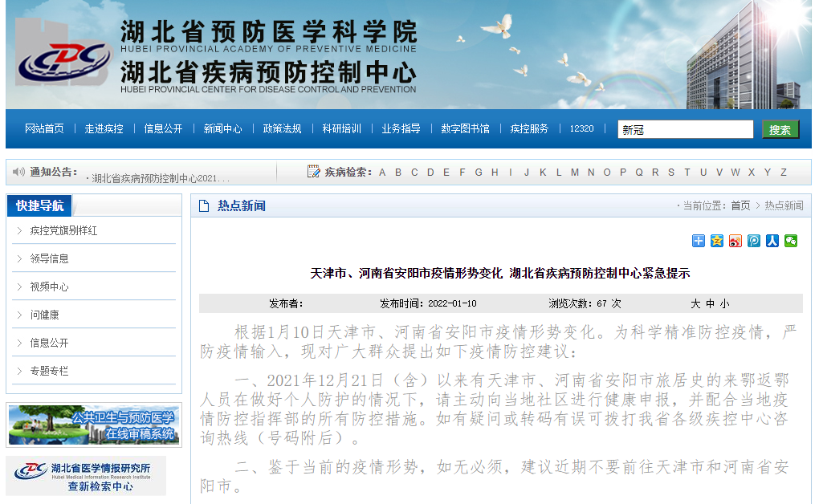Share via WeChat green icon
The image size is (819, 504).
tap(791, 241)
